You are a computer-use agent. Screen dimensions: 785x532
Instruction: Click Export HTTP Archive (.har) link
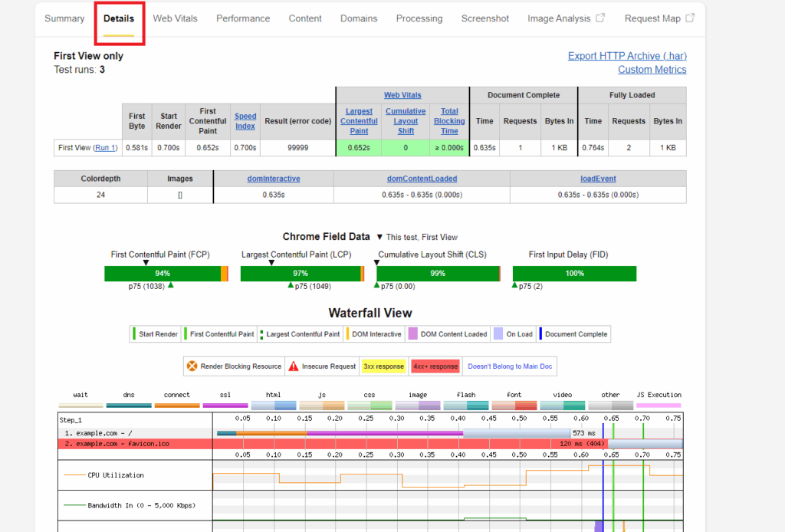[x=627, y=56]
